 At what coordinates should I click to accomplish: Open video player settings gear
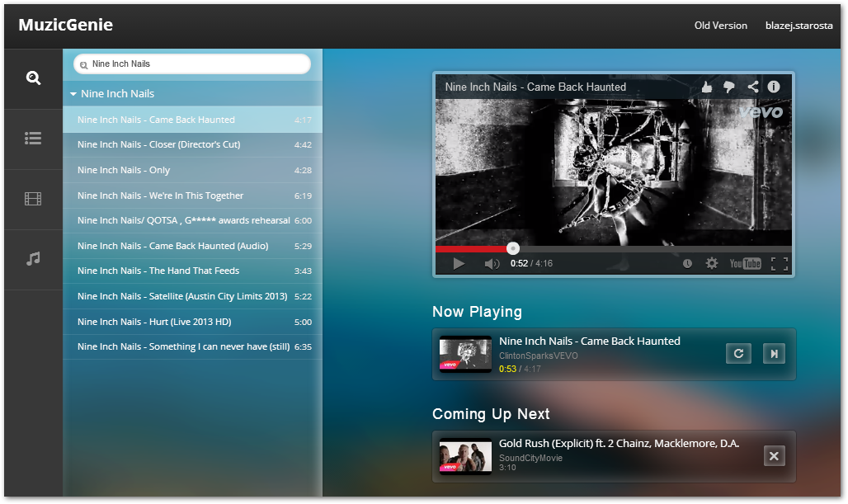712,263
